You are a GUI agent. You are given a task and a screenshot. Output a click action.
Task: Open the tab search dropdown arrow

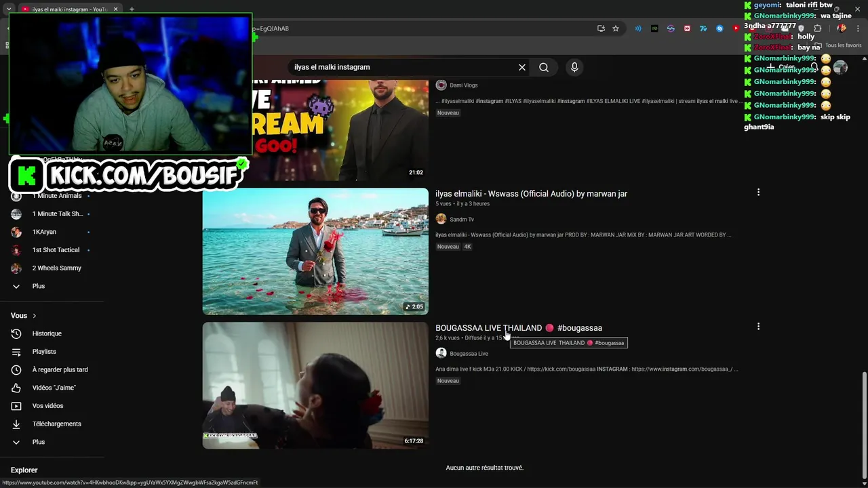(9, 9)
